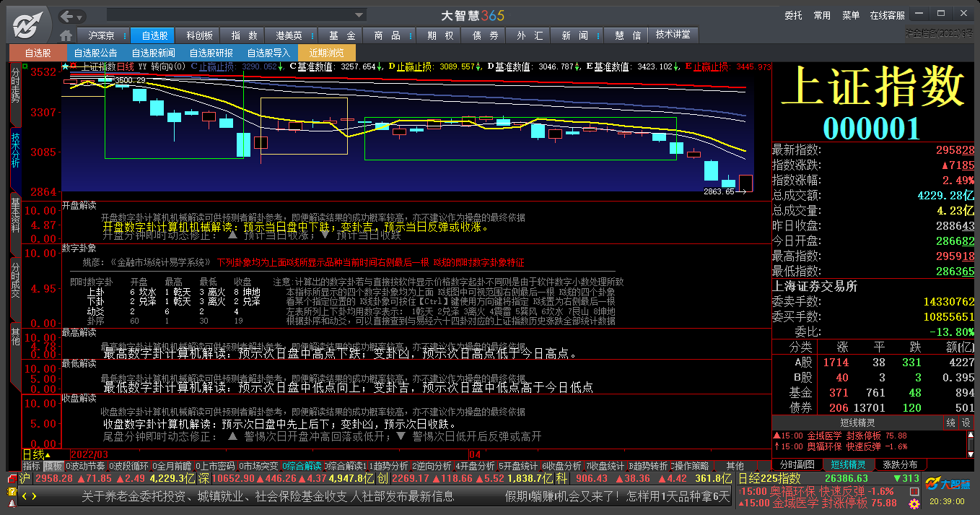The image size is (980, 515).
Task: Click the home icon in navigation bar
Action: pos(66,35)
